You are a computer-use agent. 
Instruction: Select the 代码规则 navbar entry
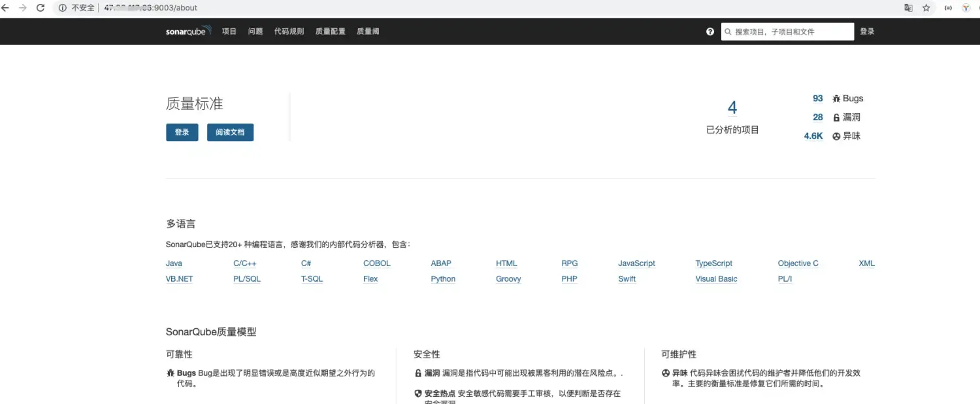pyautogui.click(x=289, y=31)
